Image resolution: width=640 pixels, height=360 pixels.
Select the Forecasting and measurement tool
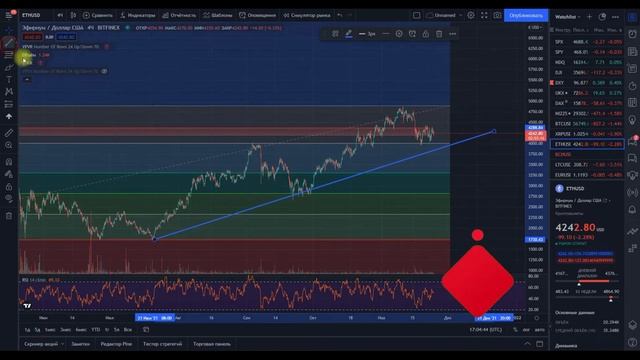[x=9, y=104]
